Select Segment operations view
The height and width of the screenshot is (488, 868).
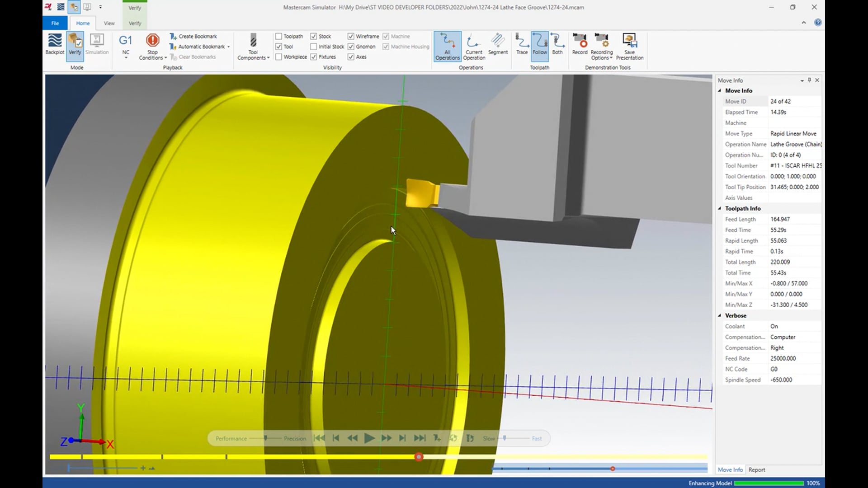coord(498,44)
